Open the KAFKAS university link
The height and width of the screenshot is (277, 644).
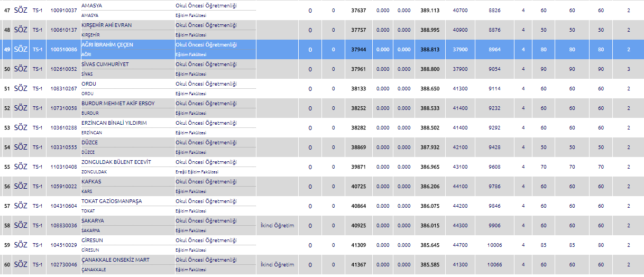click(91, 182)
